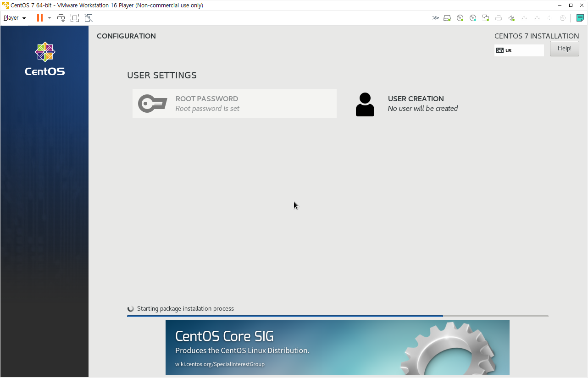Minimize the VMware Player window
Viewport: 588px width, 378px height.
pyautogui.click(x=560, y=5)
